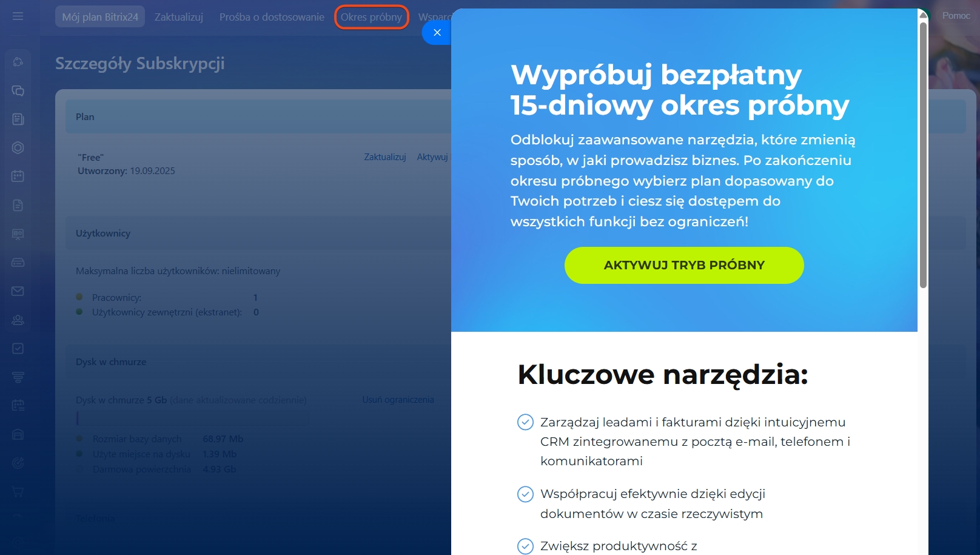Viewport: 980px width, 555px height.
Task: Open the Zaktualizuj tab in top navigation
Action: click(x=179, y=17)
